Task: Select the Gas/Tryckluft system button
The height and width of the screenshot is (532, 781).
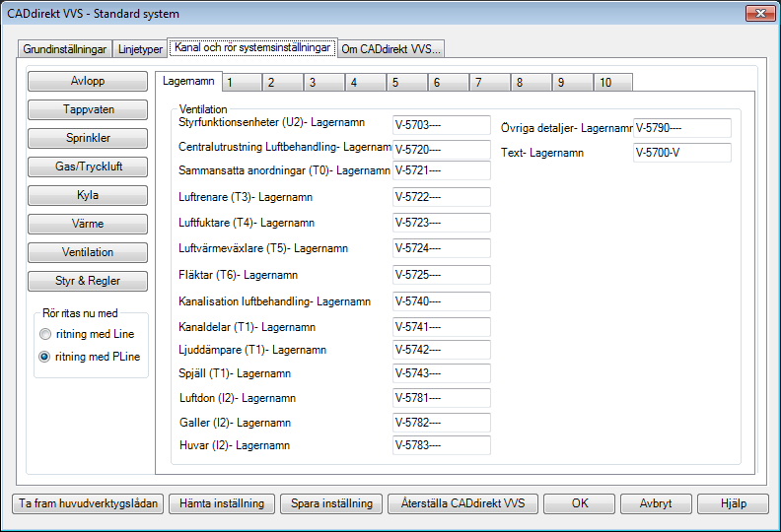Action: pyautogui.click(x=88, y=166)
